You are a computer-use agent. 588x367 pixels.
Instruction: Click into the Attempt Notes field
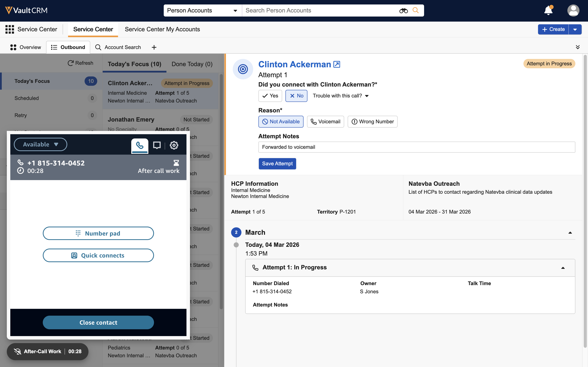[416, 147]
